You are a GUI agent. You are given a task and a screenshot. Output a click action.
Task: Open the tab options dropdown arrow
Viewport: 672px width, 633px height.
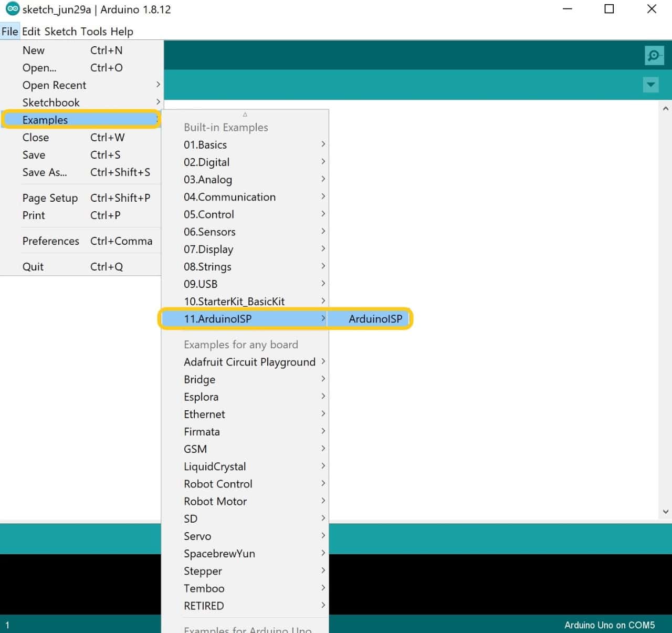coord(651,85)
